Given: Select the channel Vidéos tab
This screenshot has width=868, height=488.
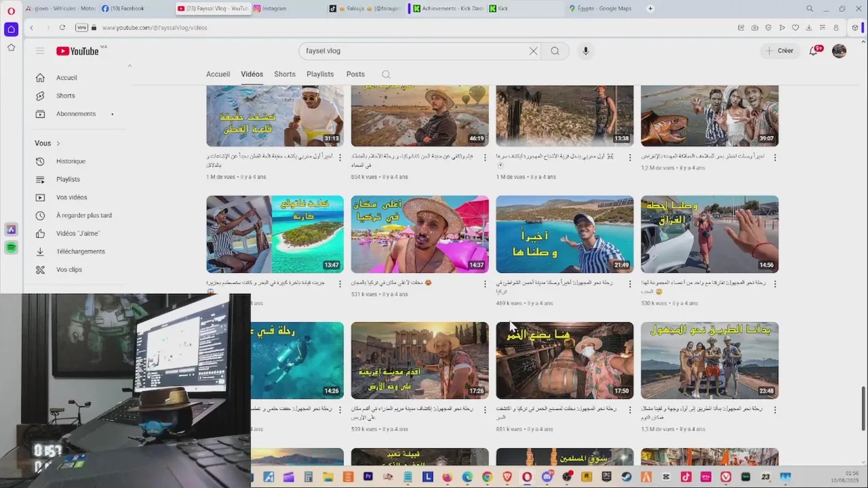Looking at the screenshot, I should [252, 75].
